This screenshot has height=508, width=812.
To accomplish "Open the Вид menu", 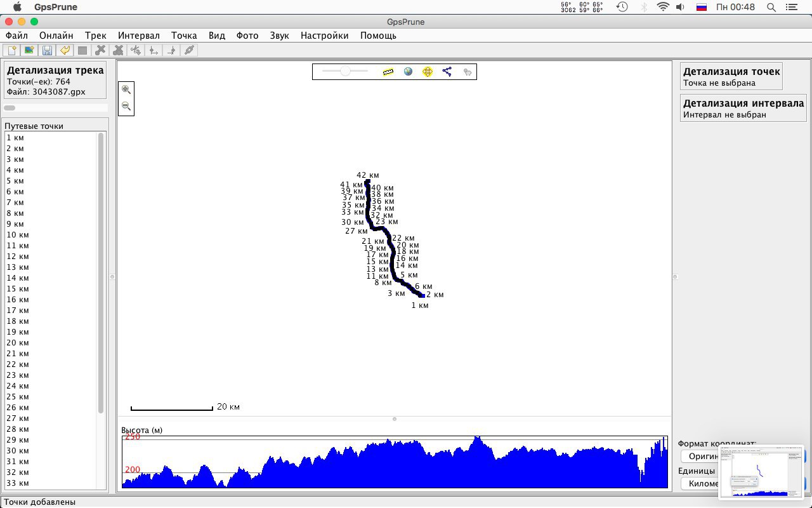I will click(217, 36).
